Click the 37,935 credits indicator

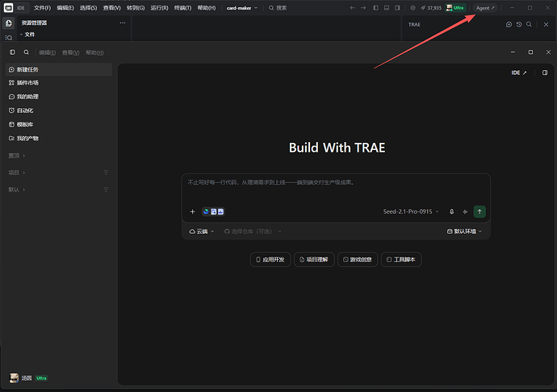coord(431,8)
